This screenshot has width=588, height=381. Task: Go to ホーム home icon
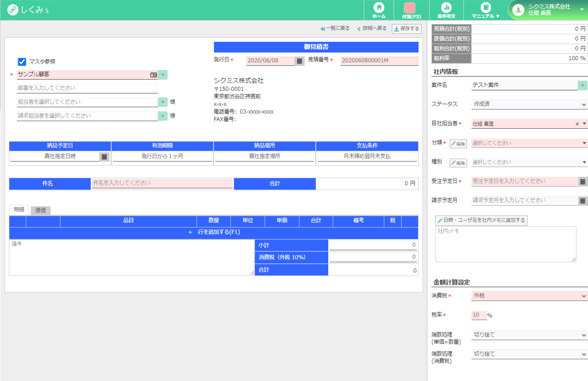pos(379,10)
